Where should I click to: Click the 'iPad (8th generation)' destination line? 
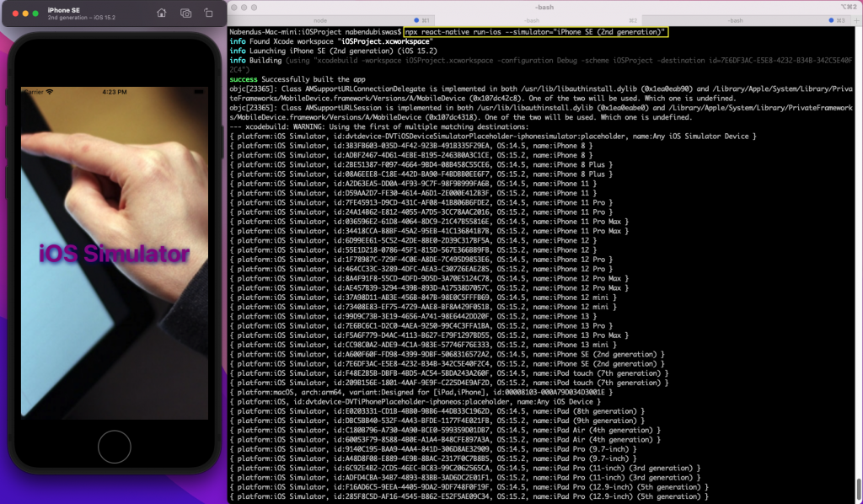[437, 411]
